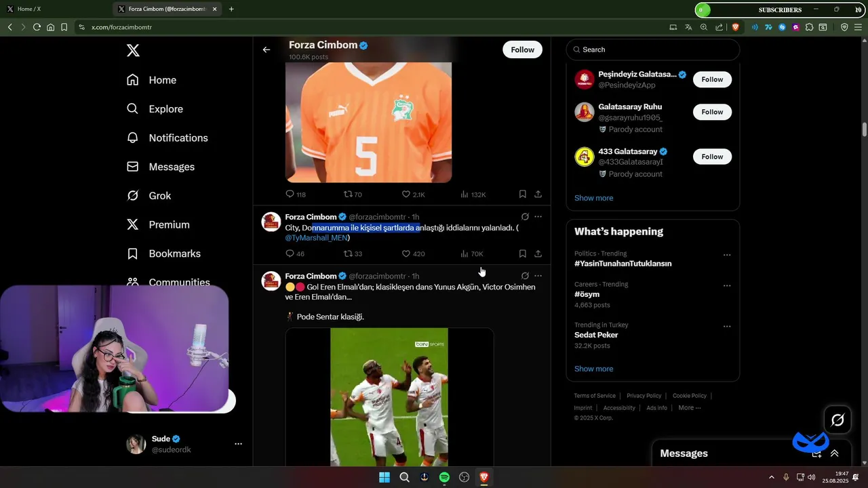Open the orange number 5 jersey image

(368, 122)
